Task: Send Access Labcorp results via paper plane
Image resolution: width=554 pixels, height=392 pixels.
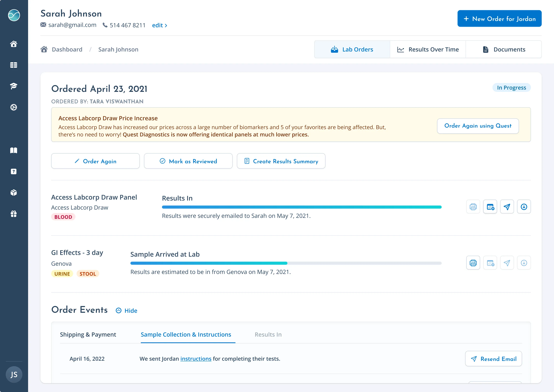Action: point(507,207)
